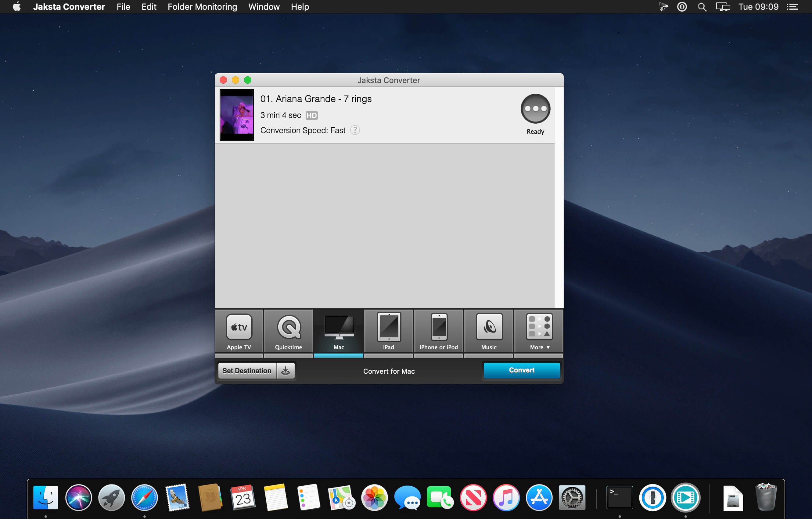Close the Jaksta Converter window
The height and width of the screenshot is (519, 812).
pyautogui.click(x=223, y=80)
